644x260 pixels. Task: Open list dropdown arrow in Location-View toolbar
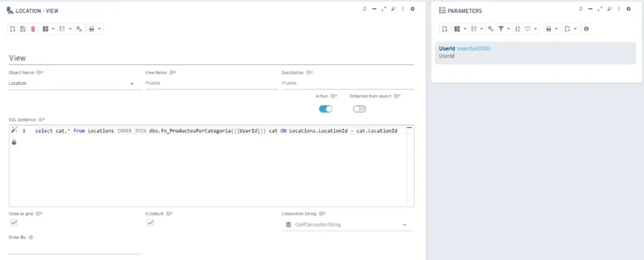coord(70,29)
